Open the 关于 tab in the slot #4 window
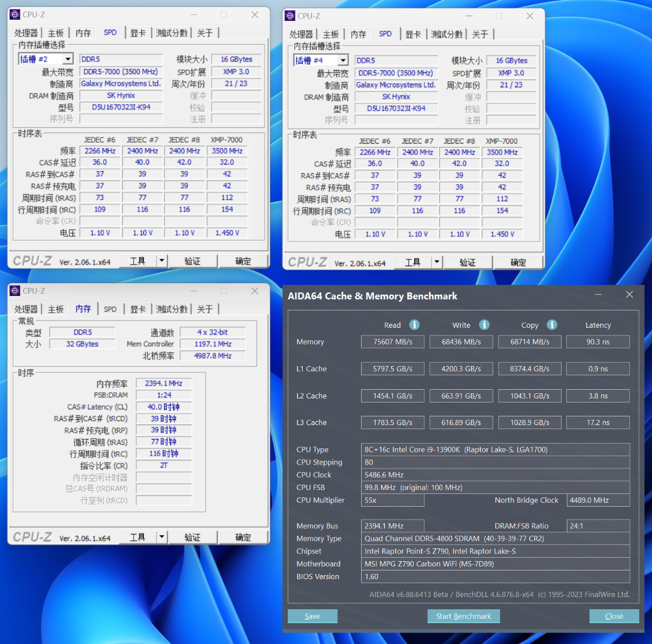 [480, 34]
